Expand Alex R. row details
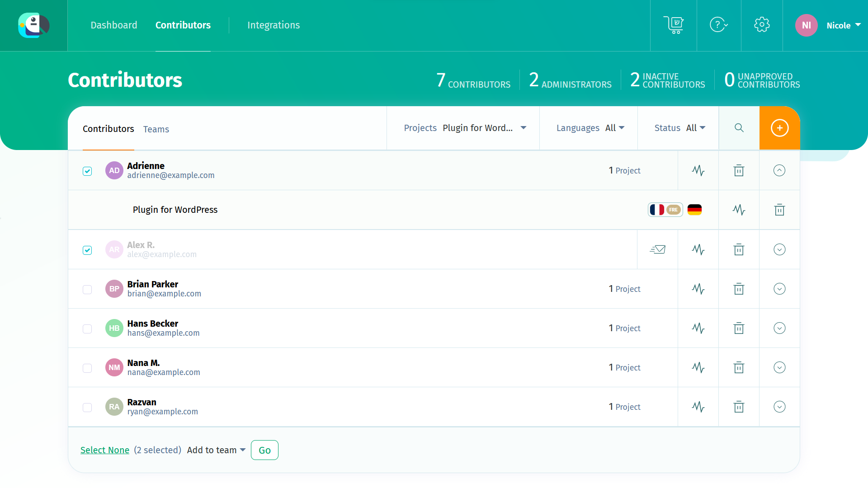Viewport: 868px width, 488px height. pyautogui.click(x=779, y=249)
